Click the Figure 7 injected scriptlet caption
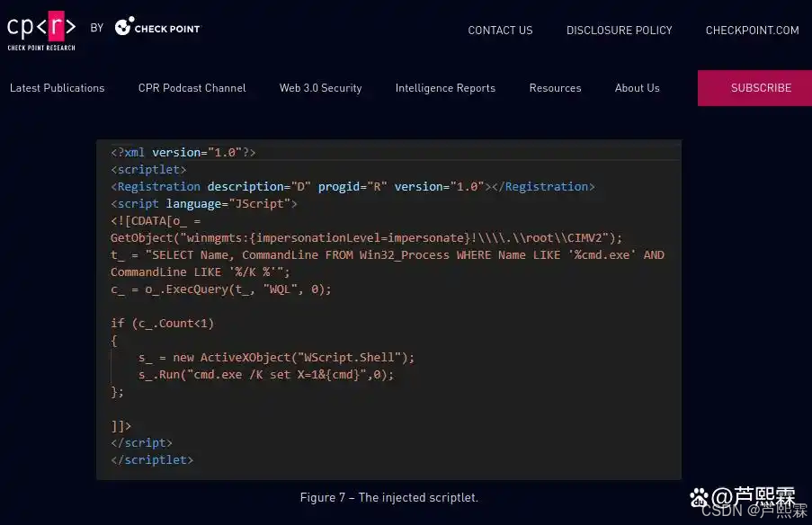This screenshot has width=812, height=525. 388,497
